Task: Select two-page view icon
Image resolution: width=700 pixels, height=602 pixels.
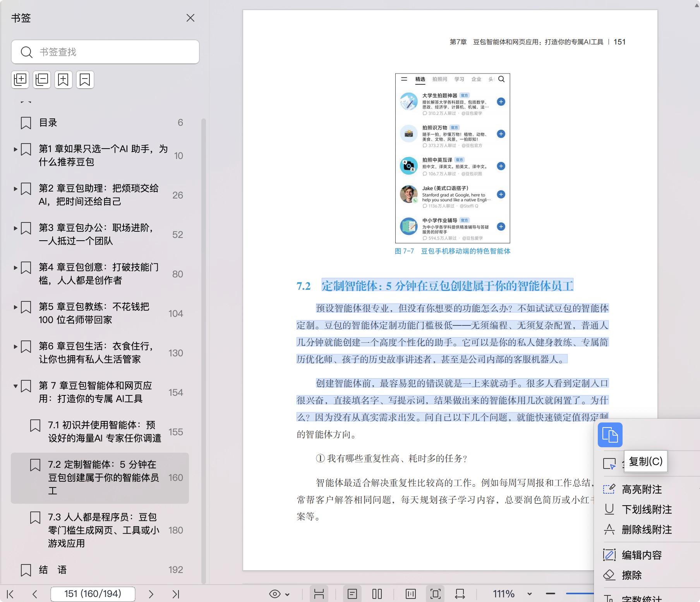Action: pos(377,594)
